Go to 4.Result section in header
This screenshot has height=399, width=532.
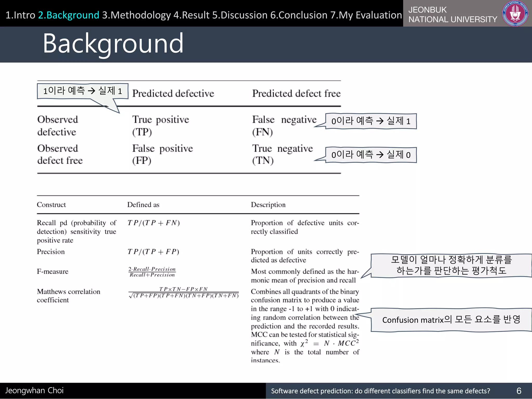[191, 15]
